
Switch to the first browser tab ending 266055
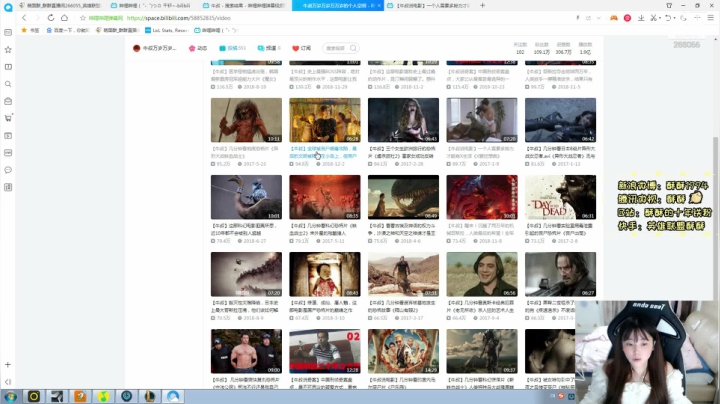click(60, 6)
